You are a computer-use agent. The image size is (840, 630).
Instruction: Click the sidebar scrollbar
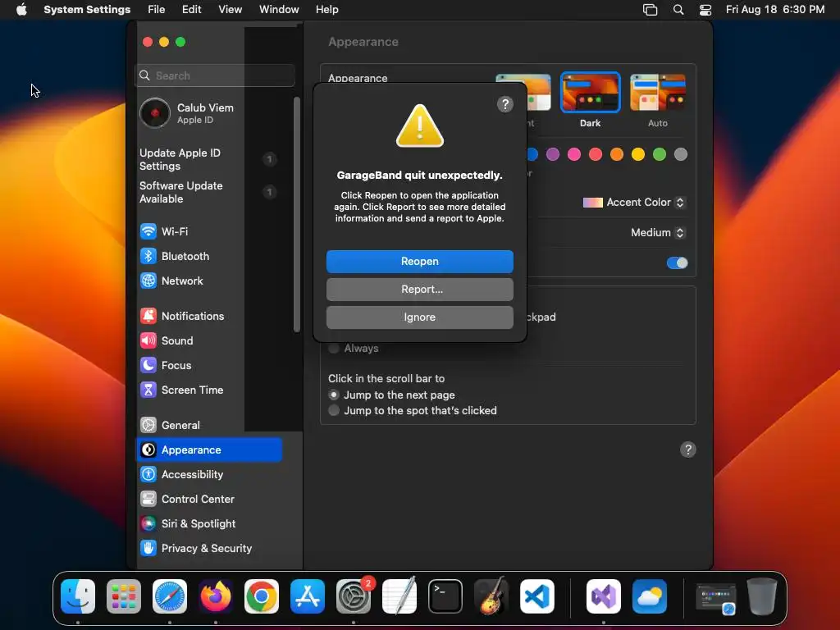(297, 214)
